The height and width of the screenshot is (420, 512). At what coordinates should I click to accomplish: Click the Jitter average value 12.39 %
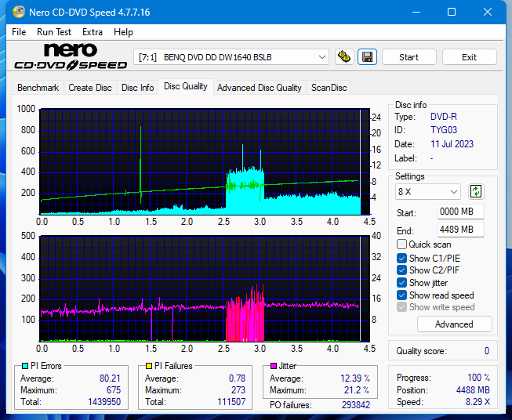[355, 378]
